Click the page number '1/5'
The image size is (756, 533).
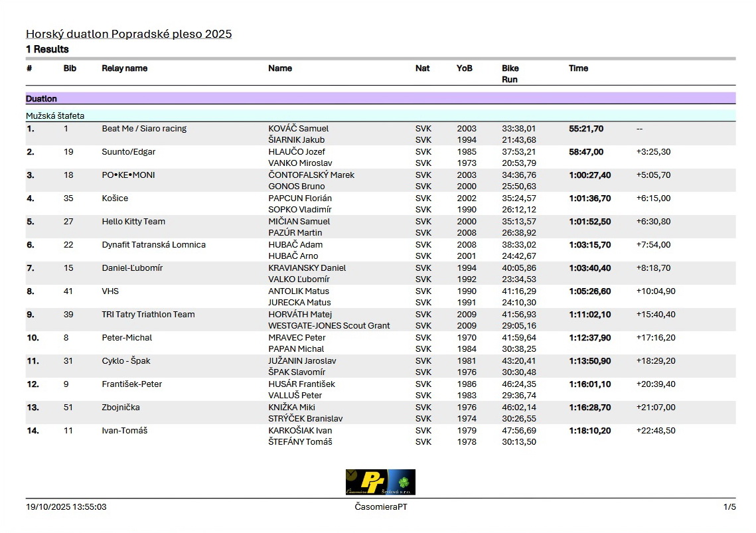click(x=729, y=507)
